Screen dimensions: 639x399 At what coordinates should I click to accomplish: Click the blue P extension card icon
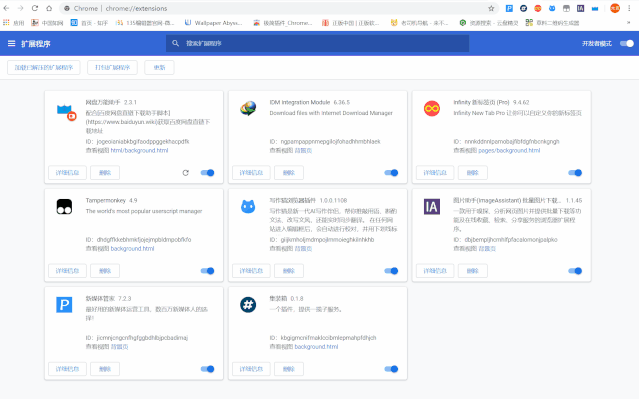(64, 305)
